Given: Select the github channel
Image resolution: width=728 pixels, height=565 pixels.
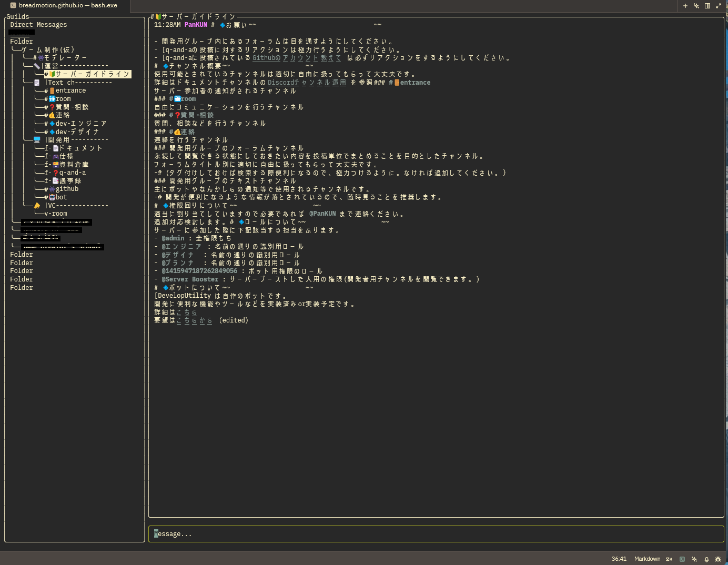Looking at the screenshot, I should [x=67, y=189].
